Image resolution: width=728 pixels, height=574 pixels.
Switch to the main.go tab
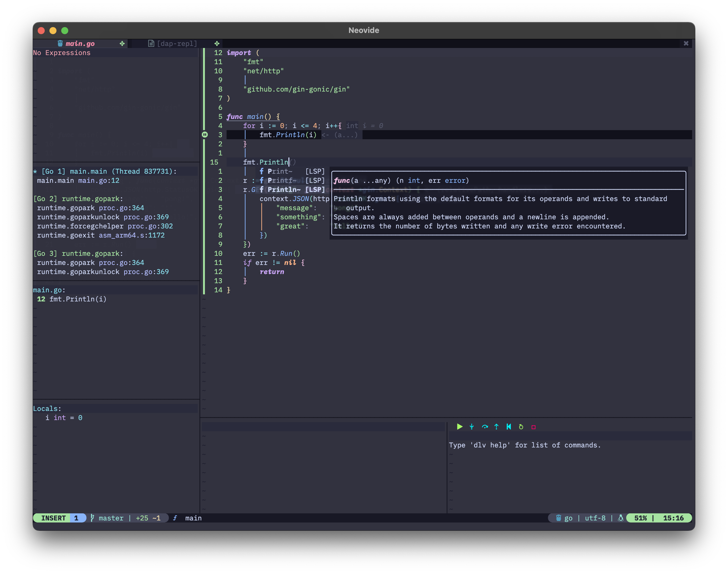[x=80, y=43]
